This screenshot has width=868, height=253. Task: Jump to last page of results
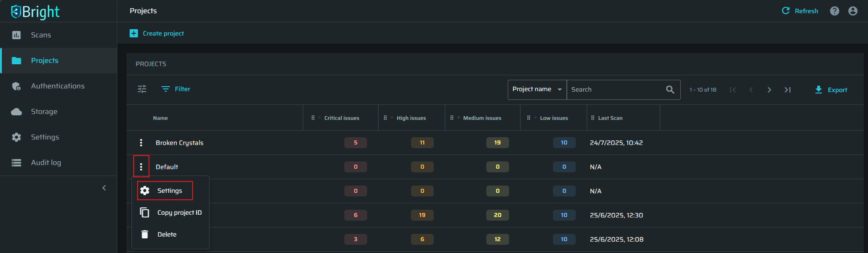(x=788, y=90)
